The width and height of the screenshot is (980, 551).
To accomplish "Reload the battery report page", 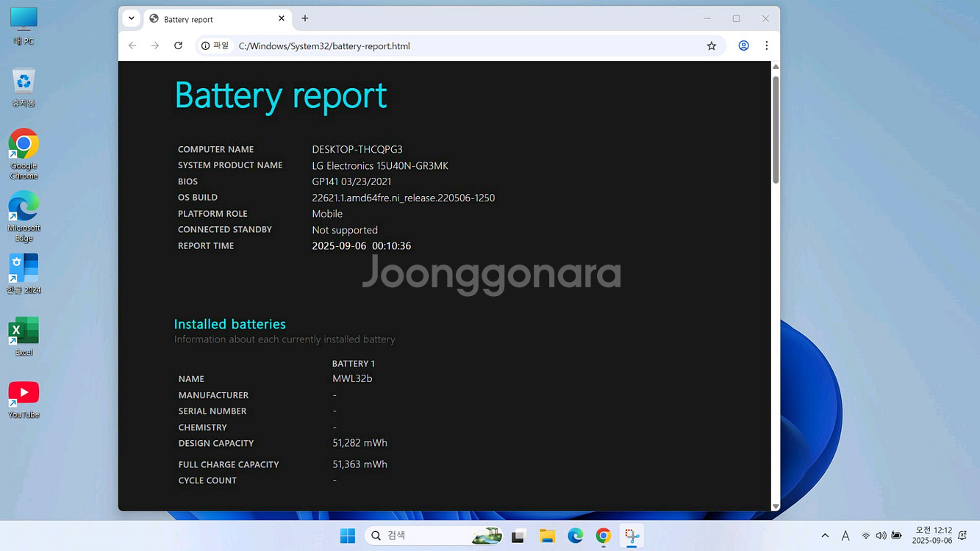I will pos(178,46).
